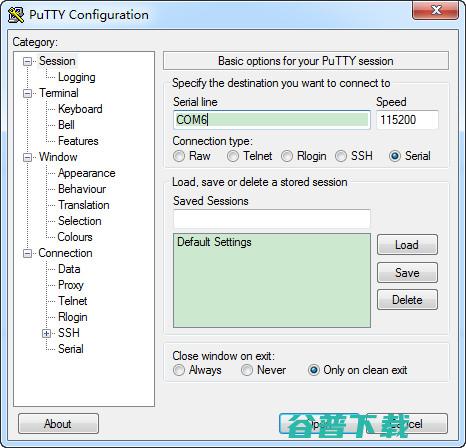The height and width of the screenshot is (448, 466).
Task: Select Always for close window on exit
Action: coord(179,370)
